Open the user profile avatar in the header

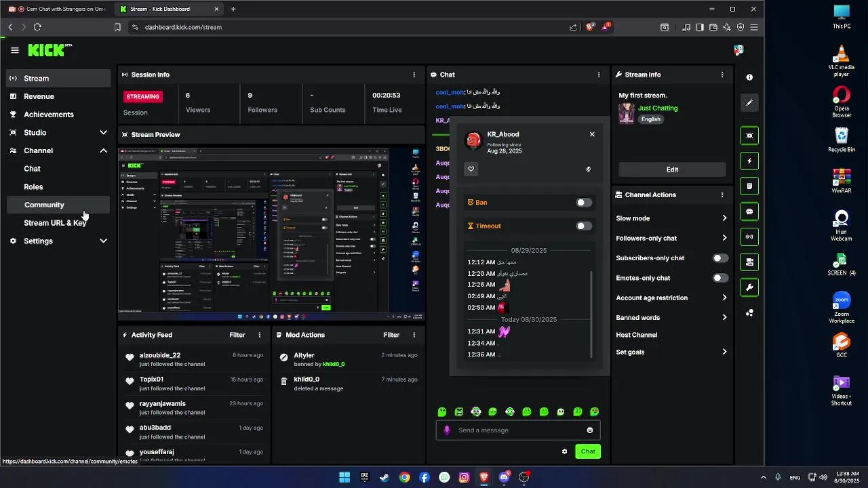point(738,50)
